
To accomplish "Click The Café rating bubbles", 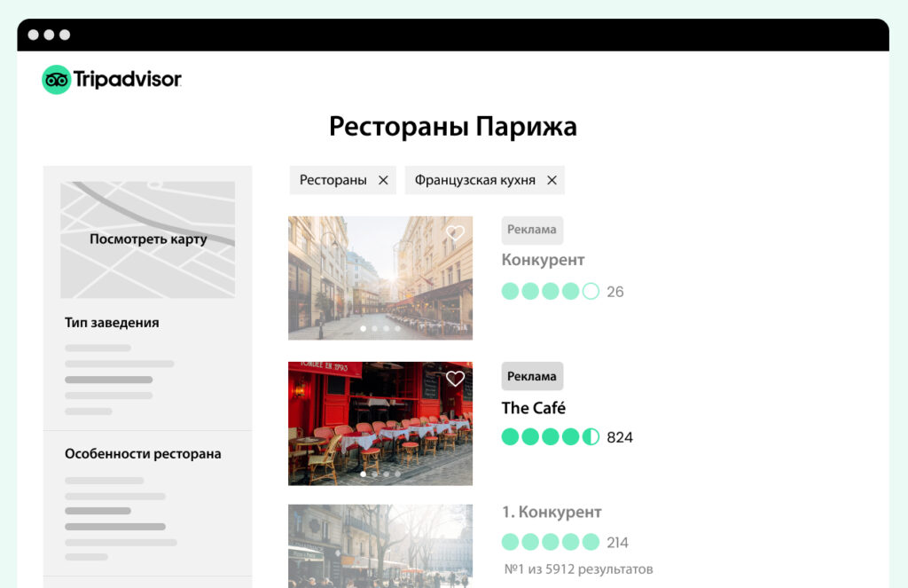I will (550, 437).
